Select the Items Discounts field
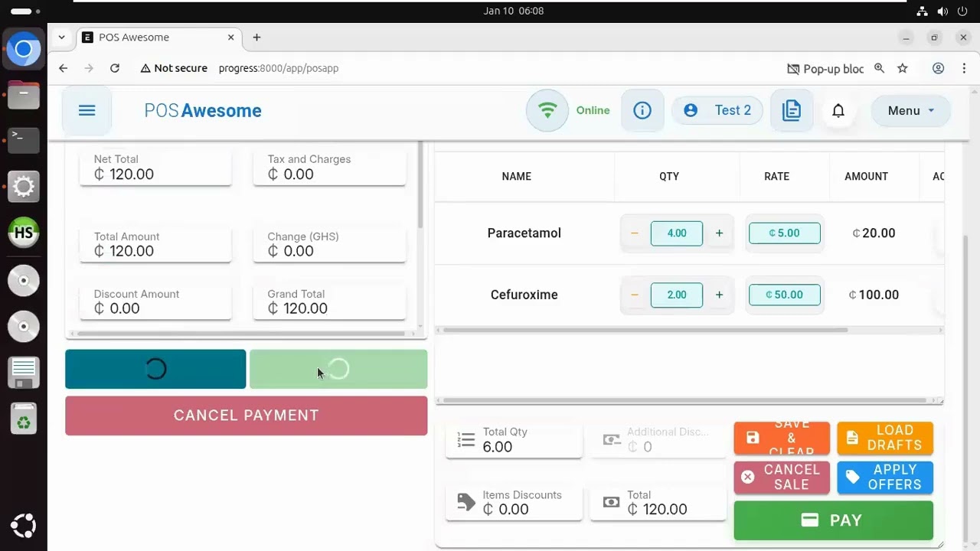 pyautogui.click(x=514, y=503)
